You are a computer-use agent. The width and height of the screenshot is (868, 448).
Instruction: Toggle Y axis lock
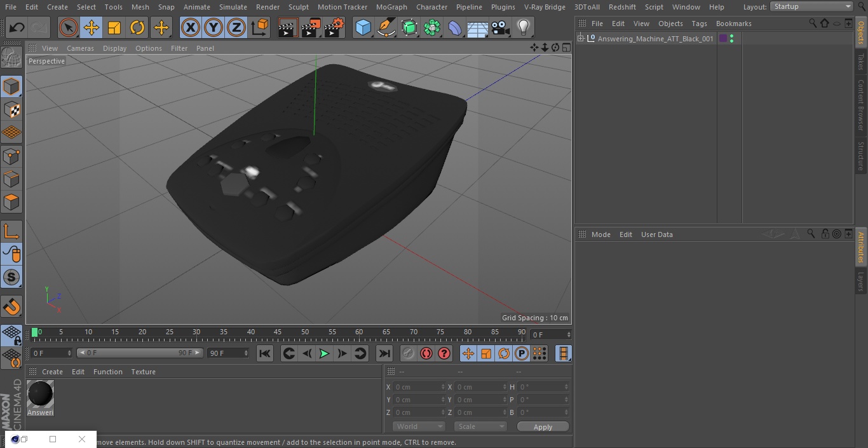click(x=213, y=27)
